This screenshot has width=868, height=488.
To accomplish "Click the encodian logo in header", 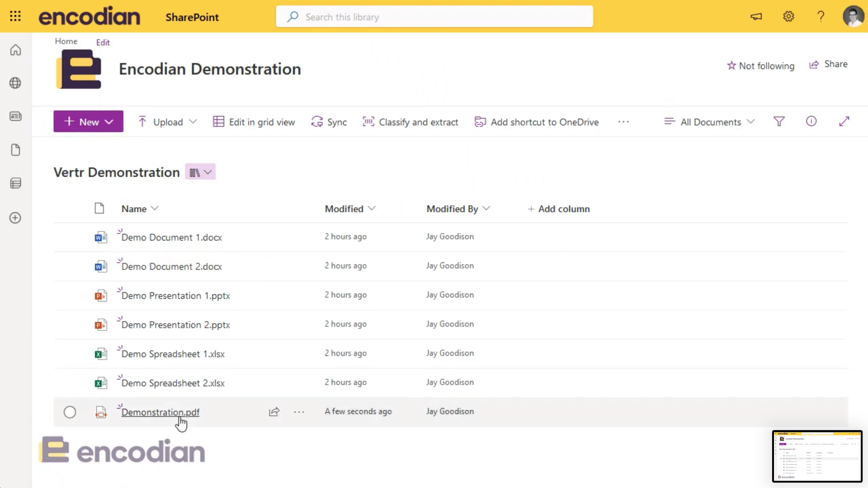I will click(90, 17).
